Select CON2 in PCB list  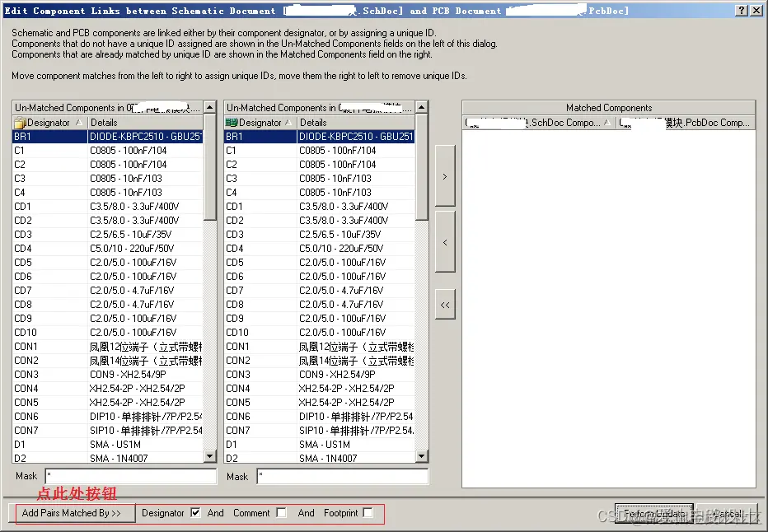(x=320, y=361)
